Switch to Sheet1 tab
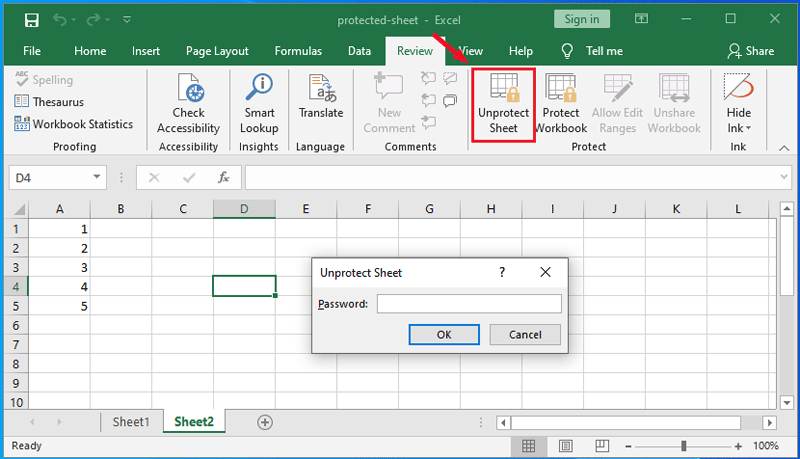Image resolution: width=800 pixels, height=459 pixels. pyautogui.click(x=131, y=422)
